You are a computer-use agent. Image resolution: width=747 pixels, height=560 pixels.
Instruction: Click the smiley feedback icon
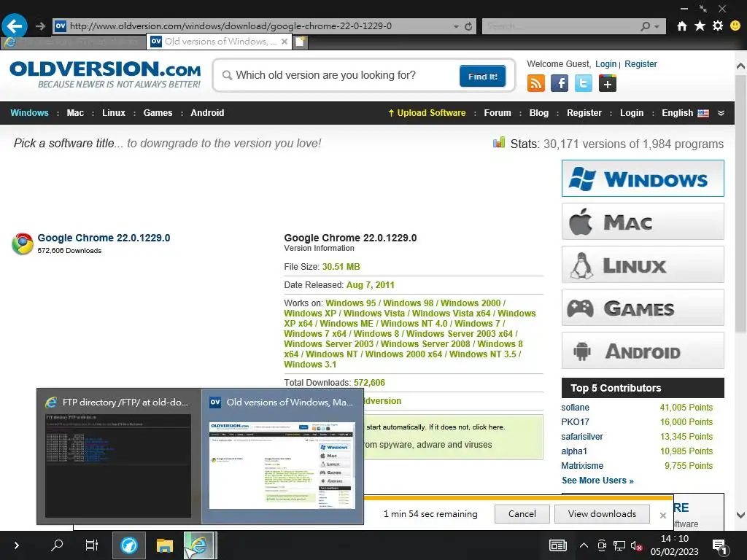pos(735,26)
